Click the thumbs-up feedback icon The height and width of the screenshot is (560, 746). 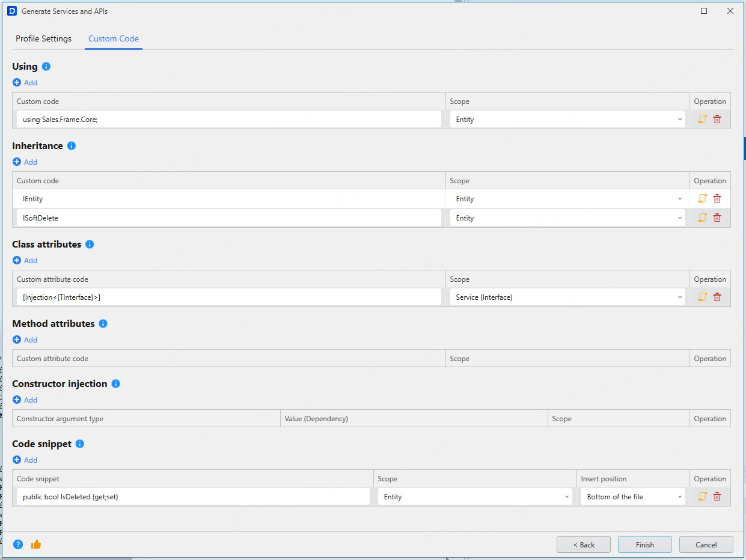point(36,544)
